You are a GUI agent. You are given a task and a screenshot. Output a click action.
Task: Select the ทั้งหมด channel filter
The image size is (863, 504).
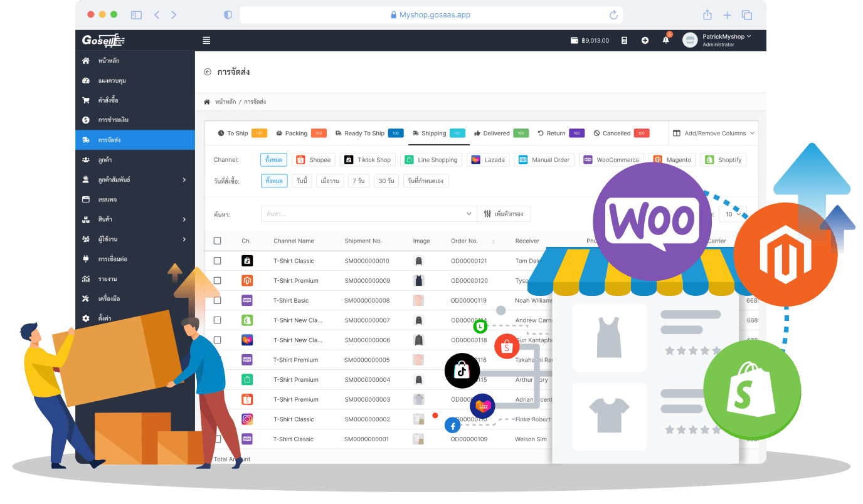(x=274, y=160)
